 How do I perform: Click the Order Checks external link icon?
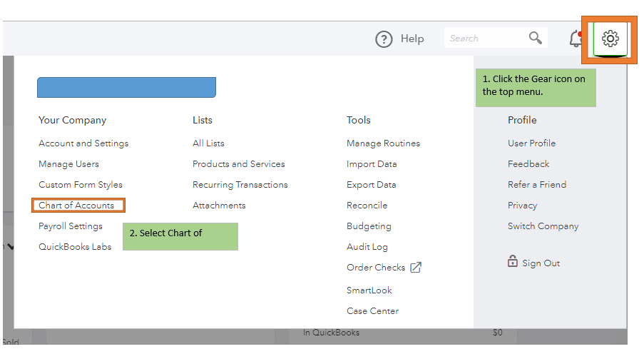(x=416, y=268)
